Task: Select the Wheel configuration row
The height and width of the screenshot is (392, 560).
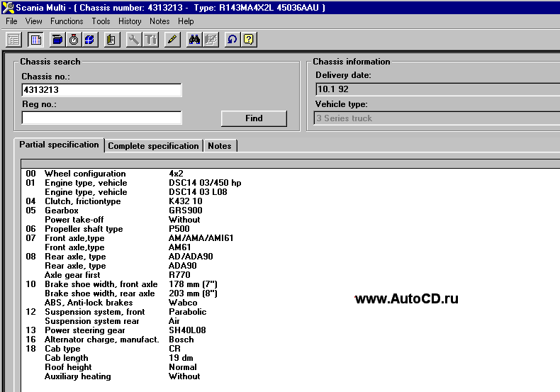Action: pyautogui.click(x=291, y=174)
